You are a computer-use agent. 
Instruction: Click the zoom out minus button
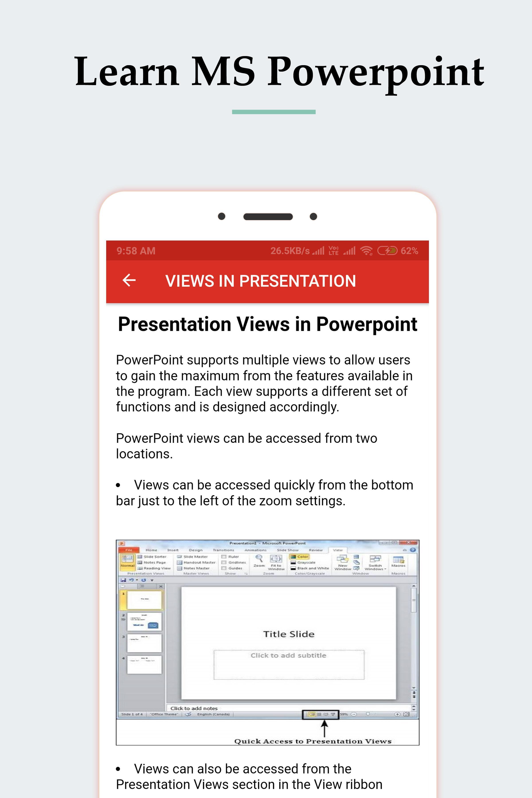click(354, 714)
